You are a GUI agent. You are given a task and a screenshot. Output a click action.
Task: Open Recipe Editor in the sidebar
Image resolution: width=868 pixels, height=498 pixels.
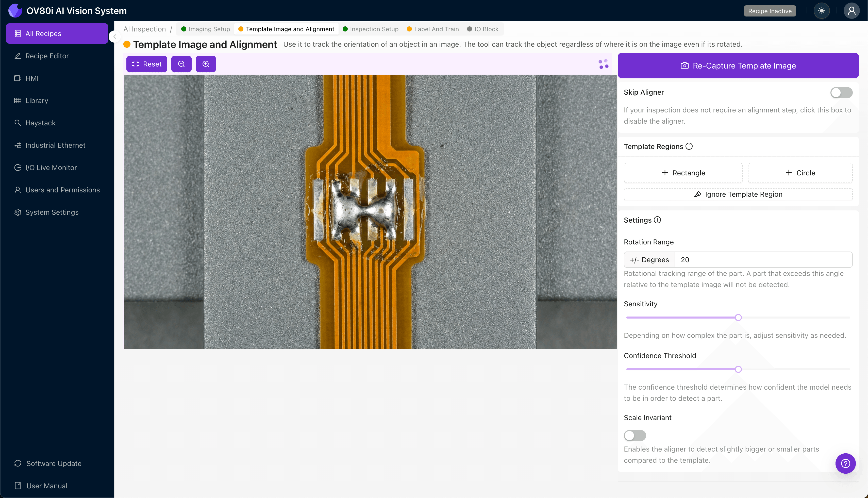[x=47, y=56]
